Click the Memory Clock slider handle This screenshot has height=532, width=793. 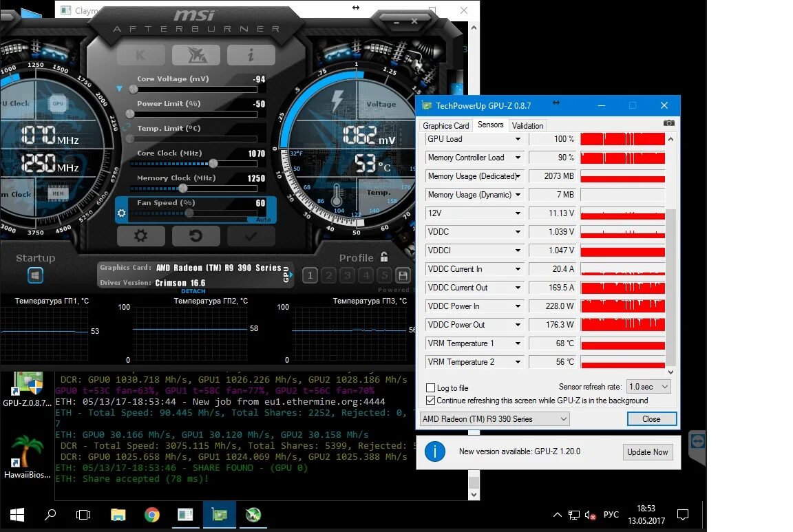click(x=183, y=188)
